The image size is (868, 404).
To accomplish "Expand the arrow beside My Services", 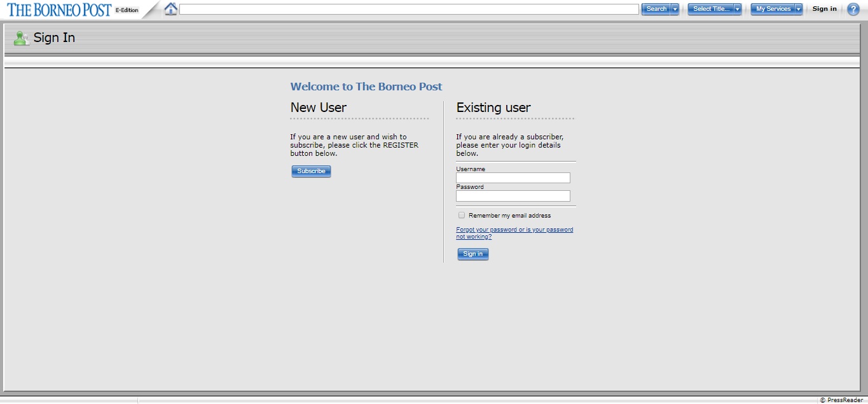I will pos(799,9).
